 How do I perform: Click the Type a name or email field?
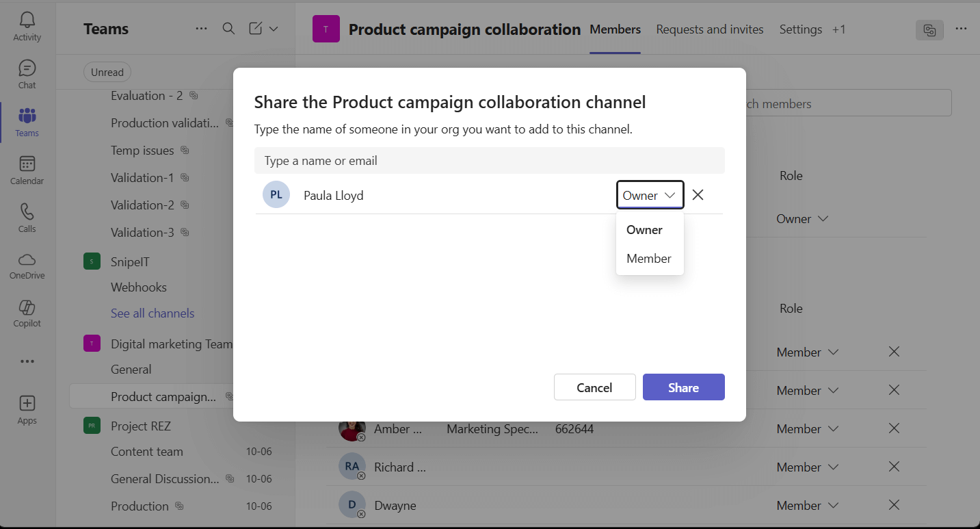tap(489, 160)
